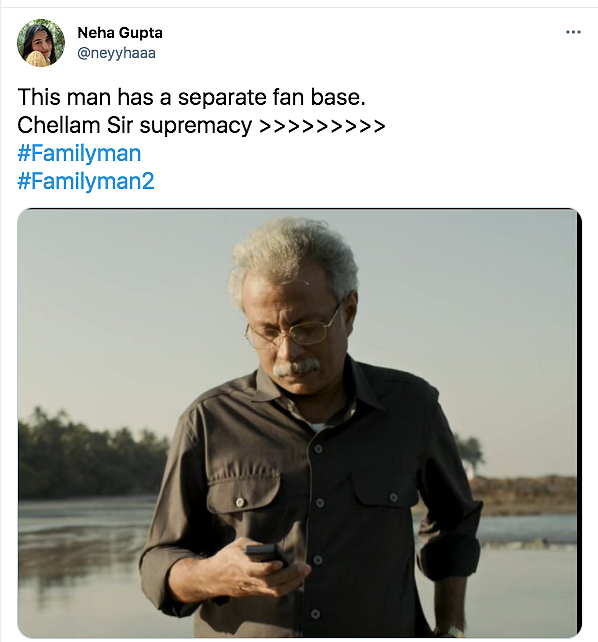The width and height of the screenshot is (598, 642).
Task: Click the rolled-up sleeve on man's arm
Action: (x=449, y=559)
